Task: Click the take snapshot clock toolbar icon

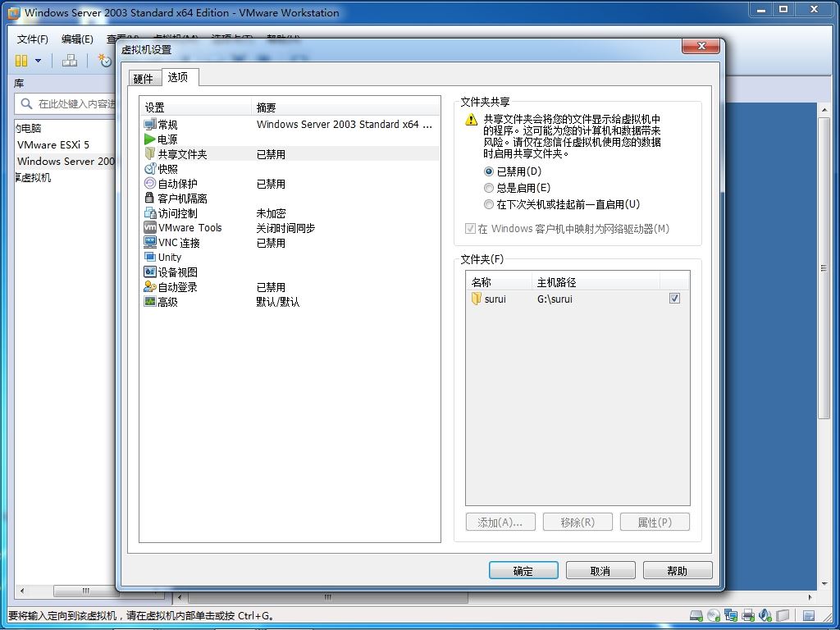Action: (104, 61)
